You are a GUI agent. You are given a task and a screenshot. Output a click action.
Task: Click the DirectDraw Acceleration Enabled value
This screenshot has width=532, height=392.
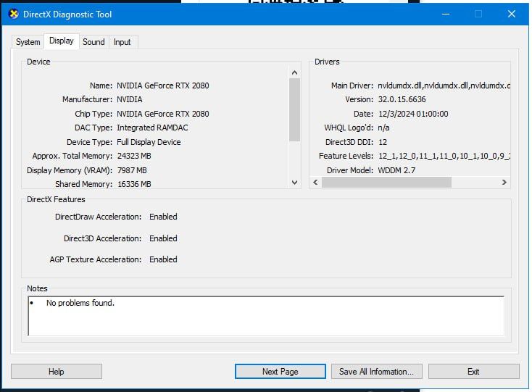click(x=163, y=217)
